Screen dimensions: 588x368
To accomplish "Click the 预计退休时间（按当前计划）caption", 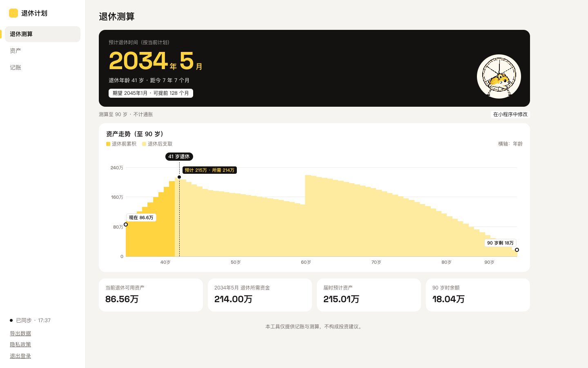I will [140, 43].
